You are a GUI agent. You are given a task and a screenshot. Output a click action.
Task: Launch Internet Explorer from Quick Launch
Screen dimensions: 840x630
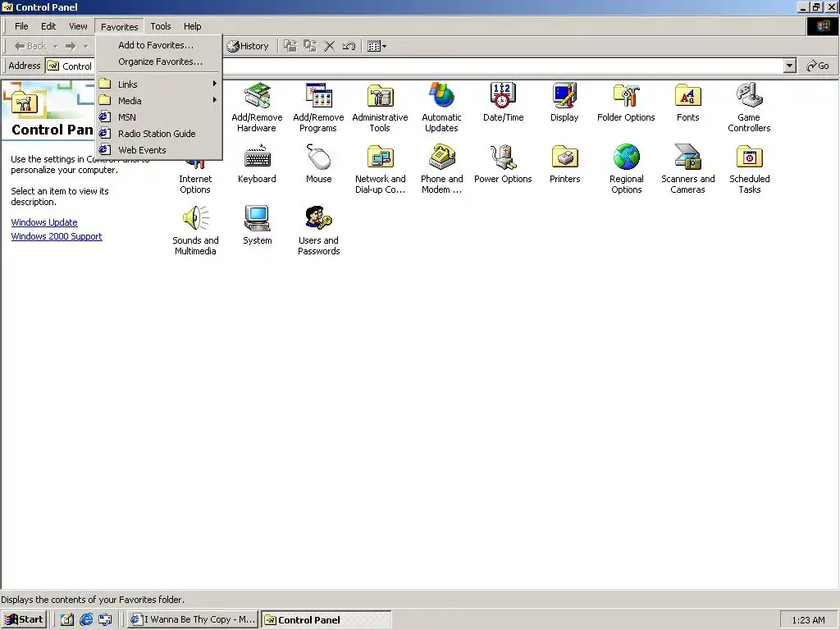[x=86, y=620]
